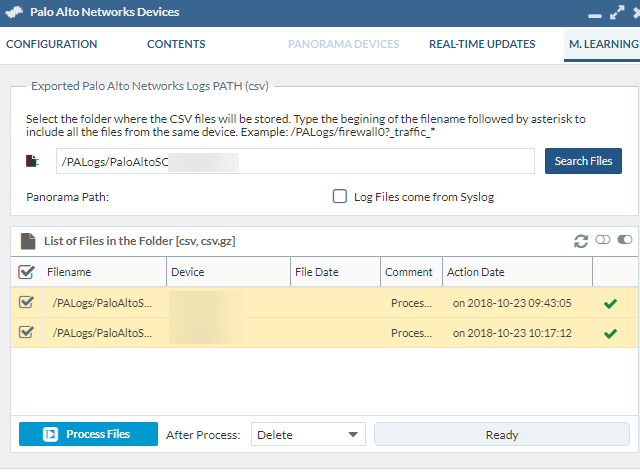Uncheck the first file row checkbox
Screen dimensions: 640x473
27,303
